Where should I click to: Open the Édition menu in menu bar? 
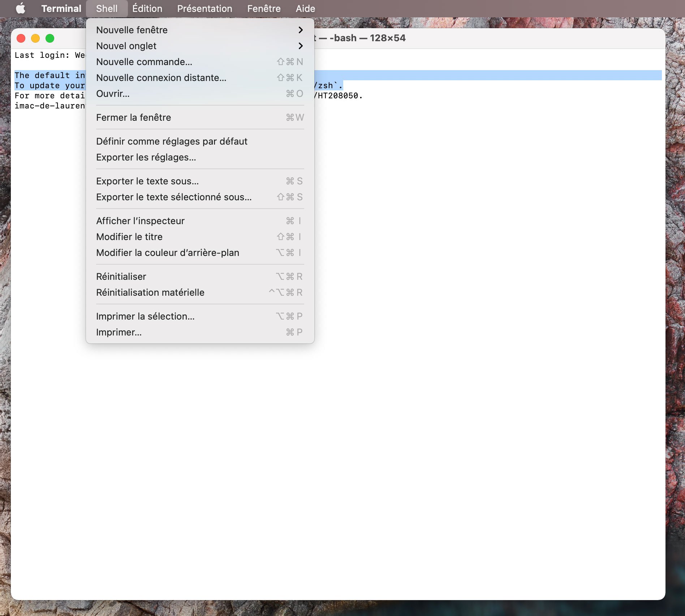147,8
